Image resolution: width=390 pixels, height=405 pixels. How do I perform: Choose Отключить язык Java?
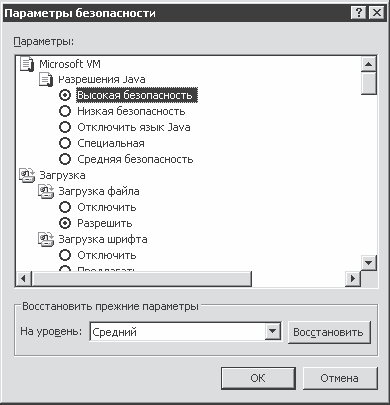(x=65, y=127)
